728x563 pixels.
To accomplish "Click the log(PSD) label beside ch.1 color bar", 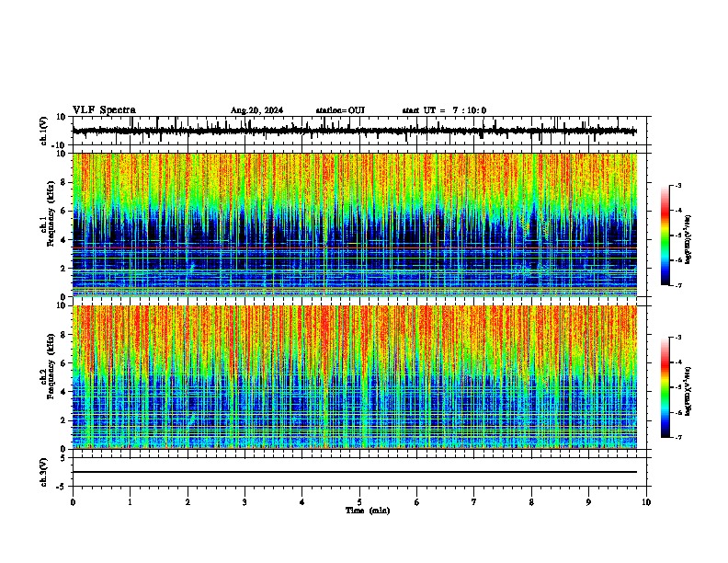I will point(688,240).
